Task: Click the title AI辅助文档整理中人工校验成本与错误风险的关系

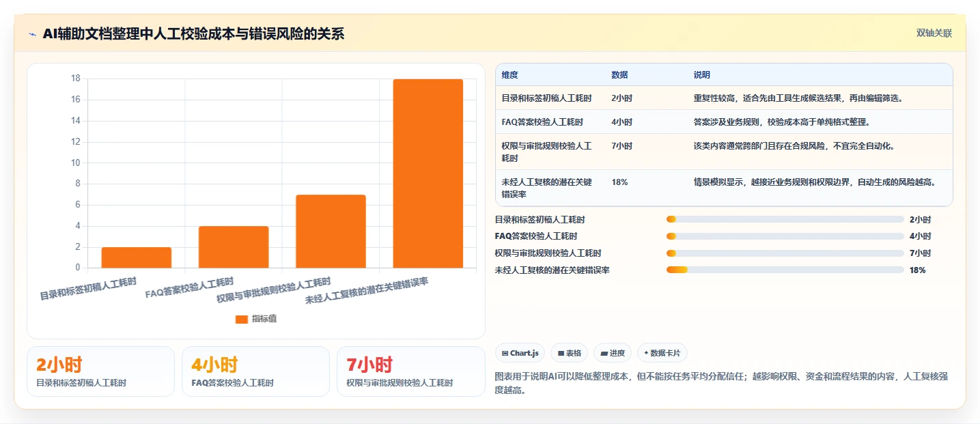Action: [193, 33]
